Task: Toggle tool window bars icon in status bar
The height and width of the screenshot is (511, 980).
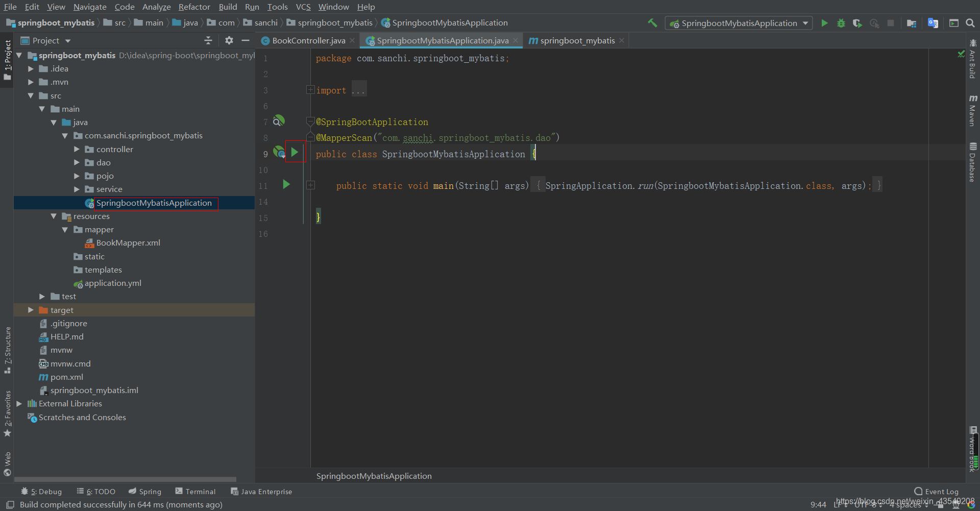Action: pyautogui.click(x=10, y=504)
